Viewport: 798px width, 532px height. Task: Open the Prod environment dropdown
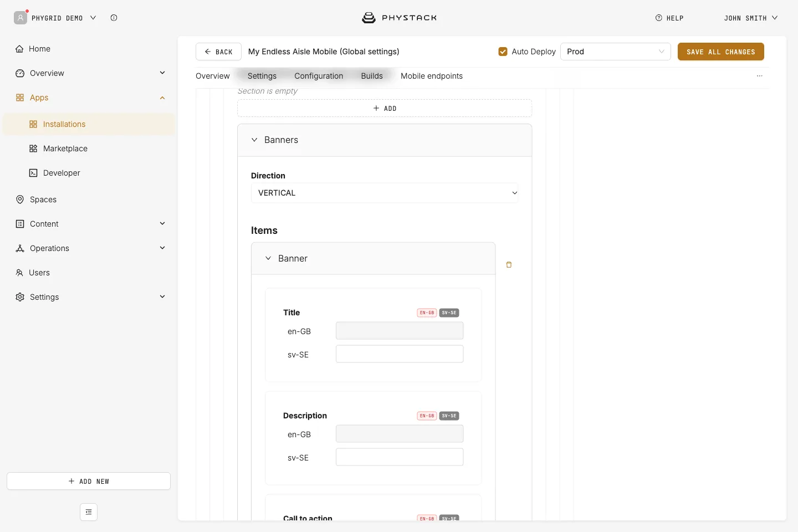pyautogui.click(x=616, y=52)
